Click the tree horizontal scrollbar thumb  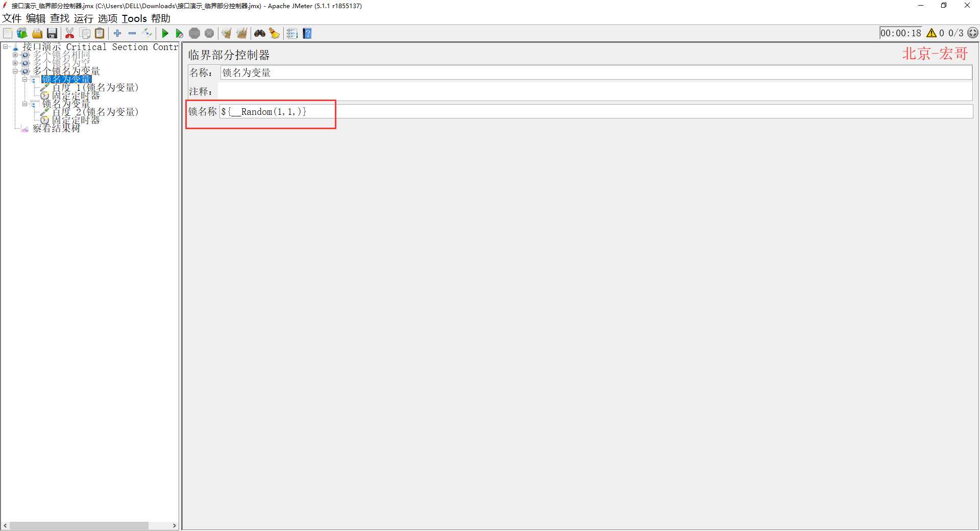(x=79, y=525)
